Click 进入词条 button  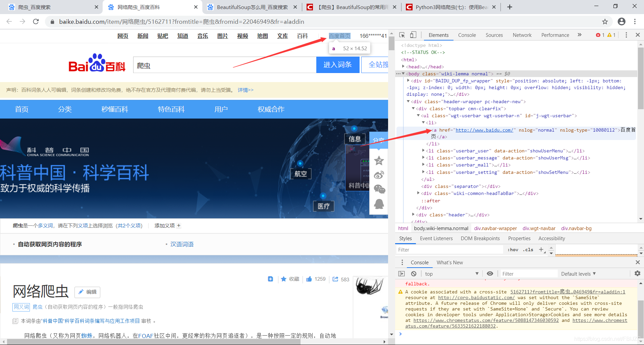(x=338, y=65)
